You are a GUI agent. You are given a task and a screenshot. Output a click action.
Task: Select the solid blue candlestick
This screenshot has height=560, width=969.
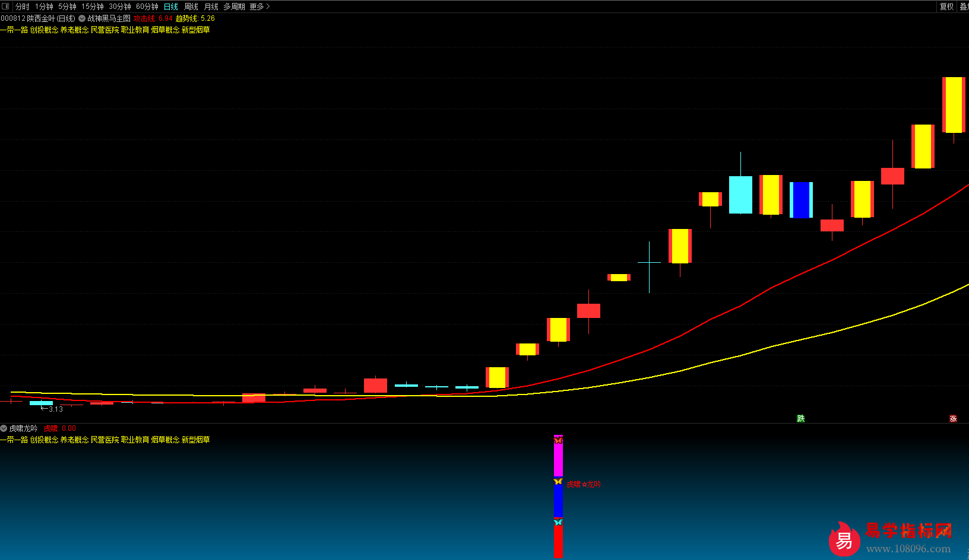[x=801, y=200]
